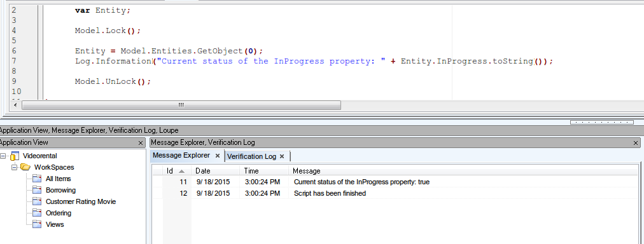Select the Ordering workspace icon
Viewport: 644px width, 244px height.
[37, 213]
